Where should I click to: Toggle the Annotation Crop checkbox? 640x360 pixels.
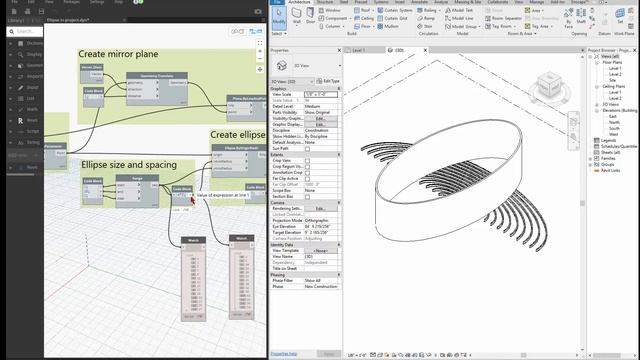click(x=307, y=173)
